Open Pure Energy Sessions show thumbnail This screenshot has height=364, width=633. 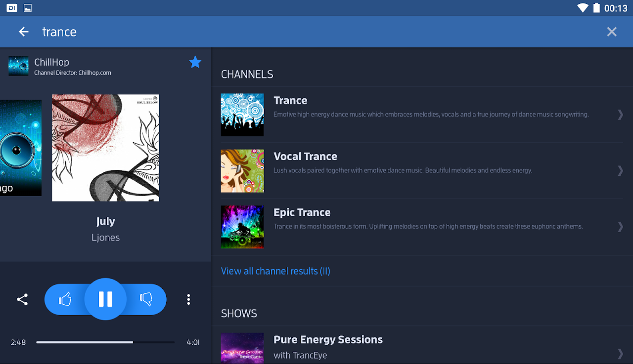pos(242,348)
